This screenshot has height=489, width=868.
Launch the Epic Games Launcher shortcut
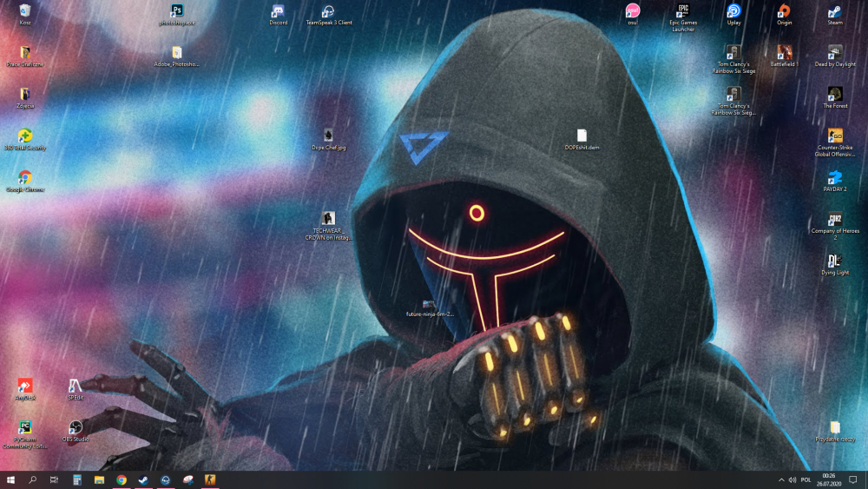click(683, 17)
